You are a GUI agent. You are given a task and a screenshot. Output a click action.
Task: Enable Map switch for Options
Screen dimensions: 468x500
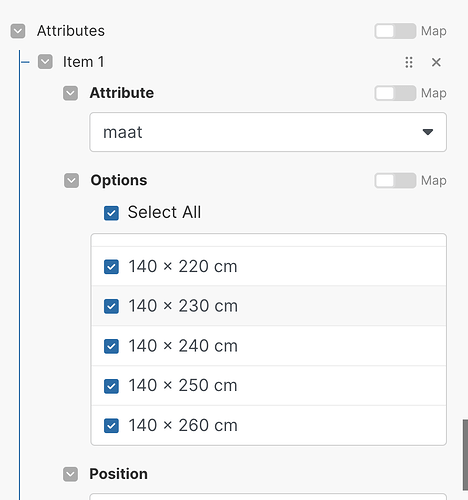click(x=395, y=180)
